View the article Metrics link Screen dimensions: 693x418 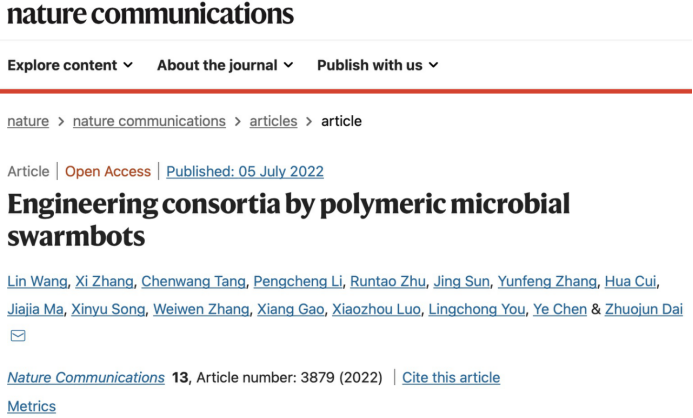tap(32, 406)
